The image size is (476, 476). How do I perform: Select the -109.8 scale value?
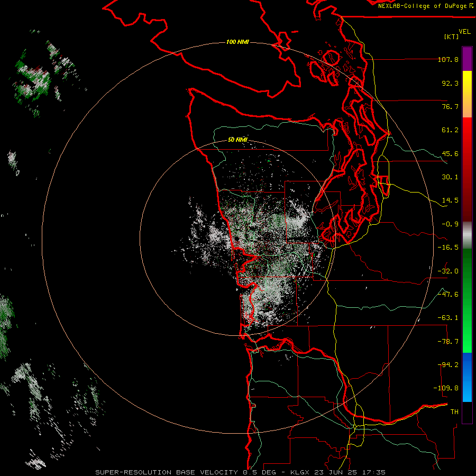coord(446,388)
